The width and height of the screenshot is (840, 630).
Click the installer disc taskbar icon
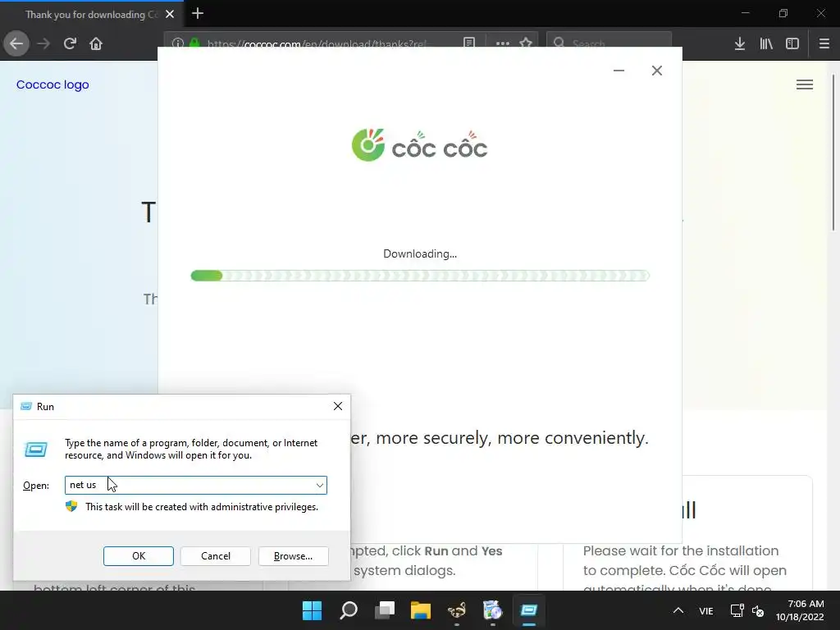click(492, 610)
